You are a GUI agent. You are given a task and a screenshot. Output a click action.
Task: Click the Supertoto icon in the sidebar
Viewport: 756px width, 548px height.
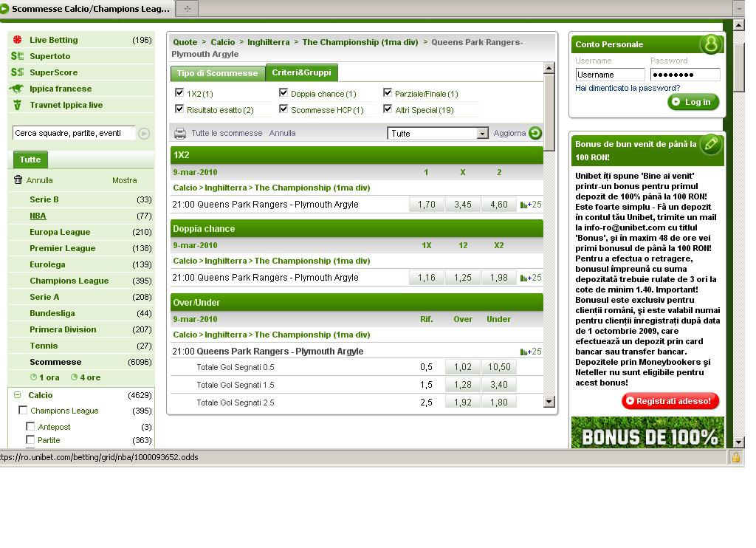[x=18, y=56]
